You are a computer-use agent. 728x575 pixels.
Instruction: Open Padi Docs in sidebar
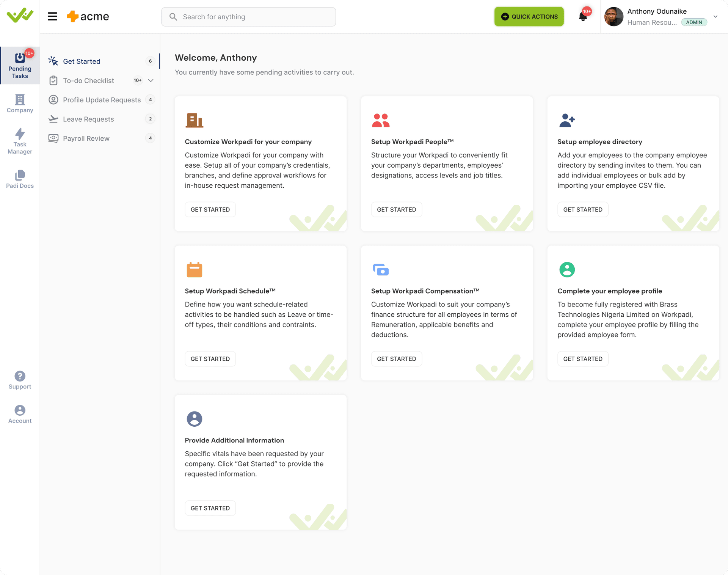click(20, 179)
